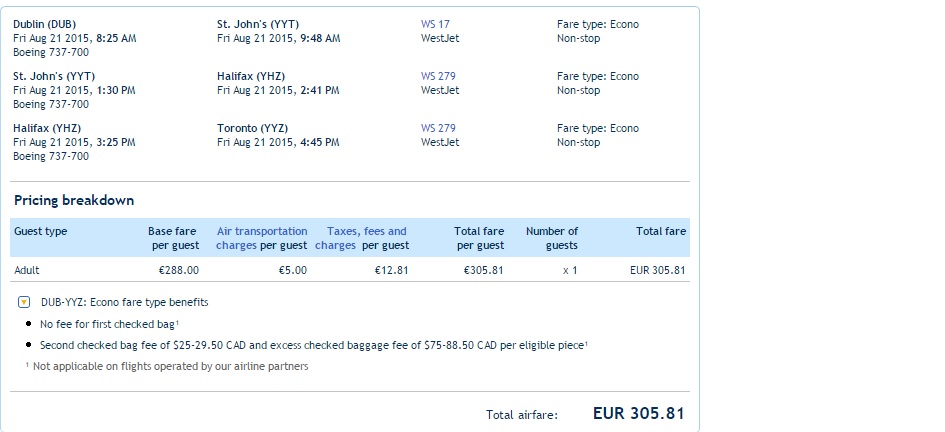
Task: Open the WS 279 link for St. John's–Halifax
Action: click(438, 77)
